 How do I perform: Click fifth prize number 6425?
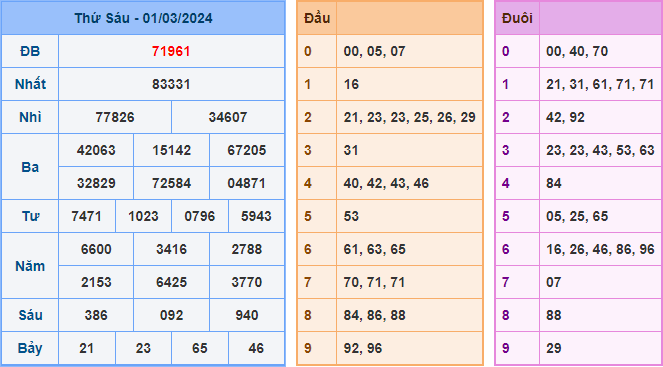[x=171, y=282]
